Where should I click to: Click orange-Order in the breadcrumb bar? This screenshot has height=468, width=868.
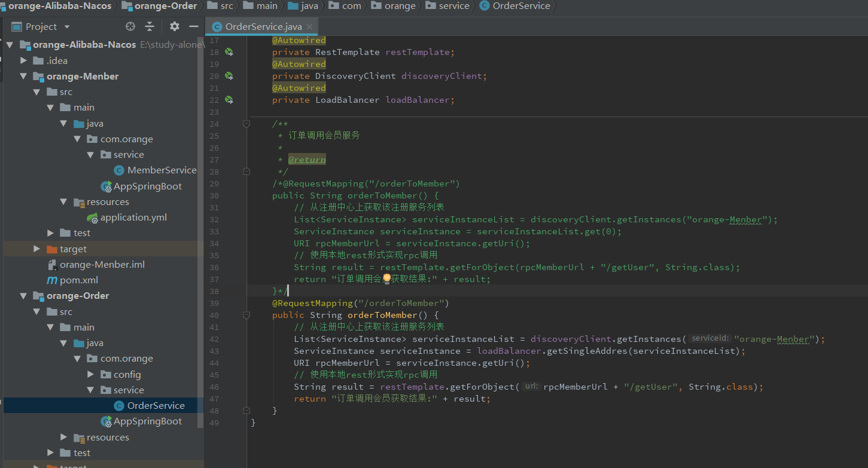[x=165, y=6]
